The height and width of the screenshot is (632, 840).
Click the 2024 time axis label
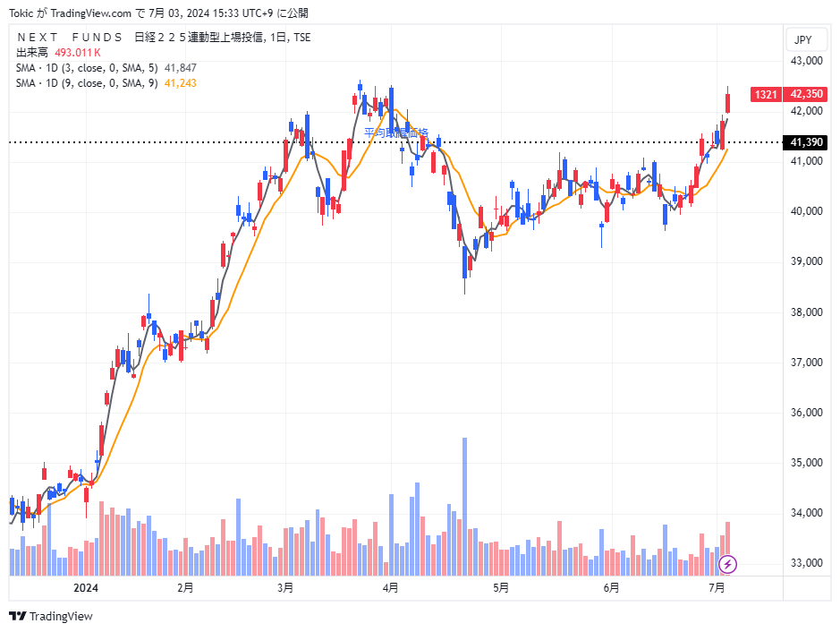click(86, 588)
